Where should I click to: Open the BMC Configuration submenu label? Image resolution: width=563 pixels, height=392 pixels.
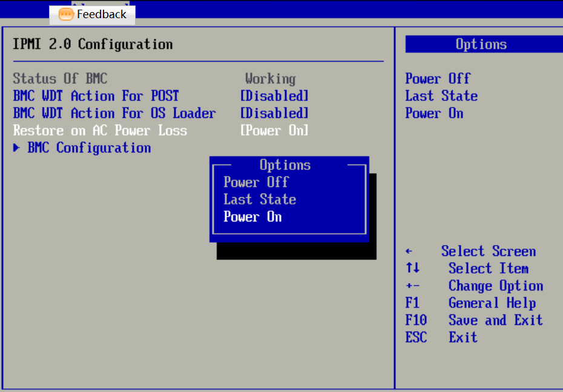coord(89,148)
